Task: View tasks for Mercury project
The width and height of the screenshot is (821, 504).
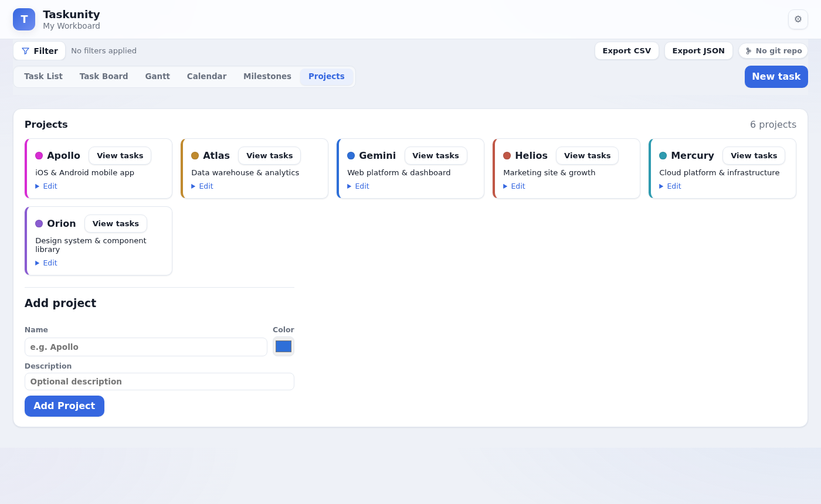Action: (754, 156)
